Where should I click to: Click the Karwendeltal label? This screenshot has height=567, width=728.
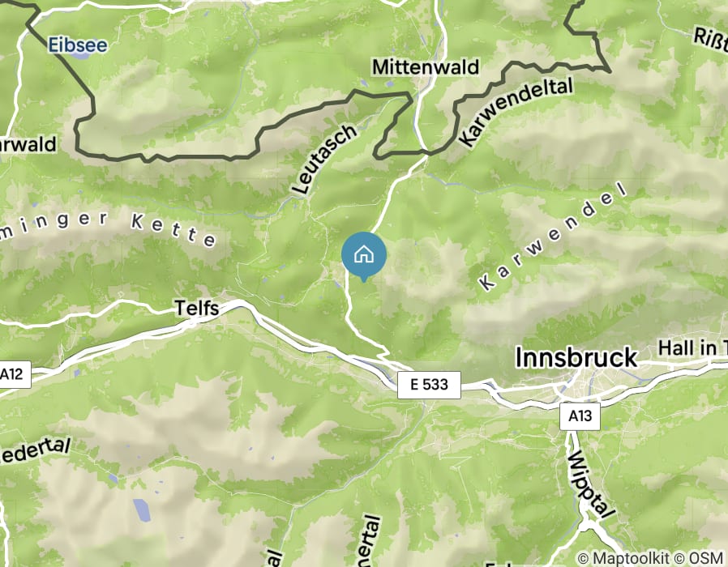(x=516, y=112)
